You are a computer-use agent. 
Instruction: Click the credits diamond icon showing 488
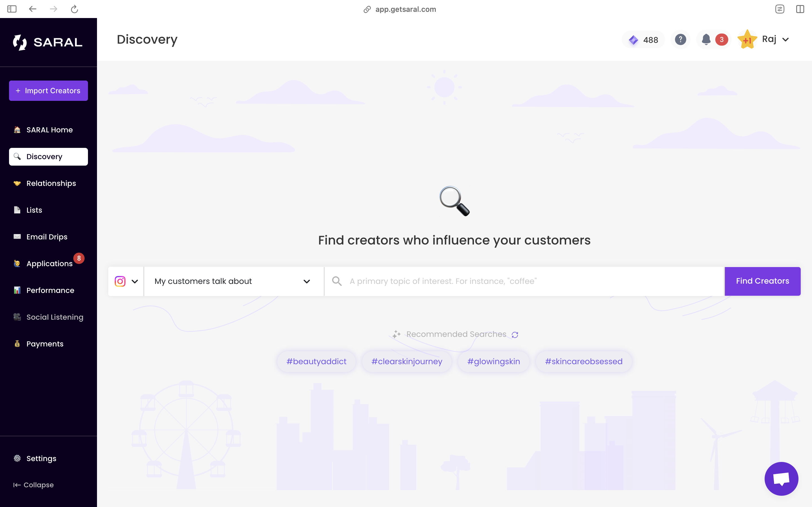tap(633, 40)
